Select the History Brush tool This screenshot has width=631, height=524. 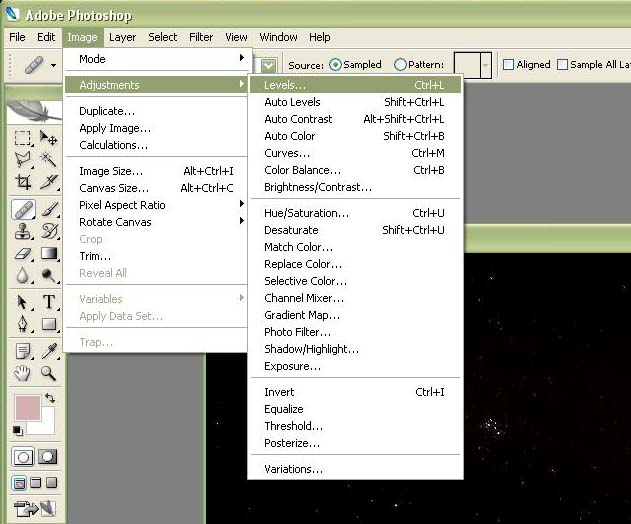(49, 231)
